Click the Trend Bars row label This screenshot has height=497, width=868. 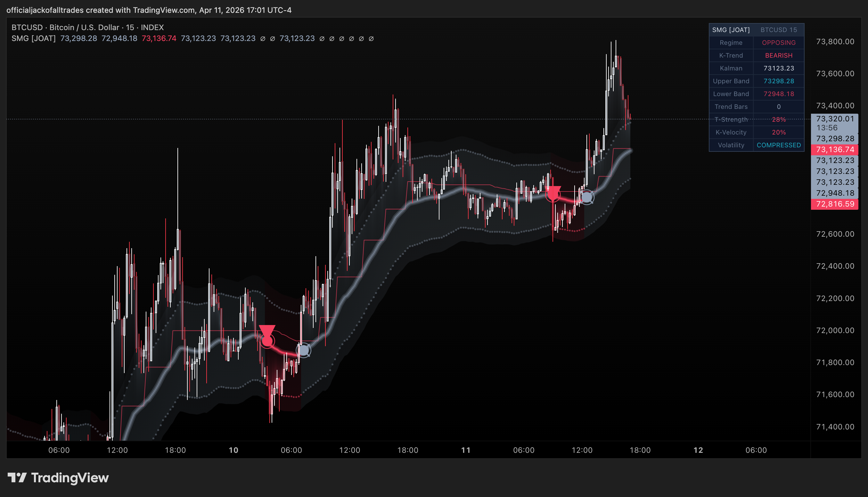(x=731, y=107)
